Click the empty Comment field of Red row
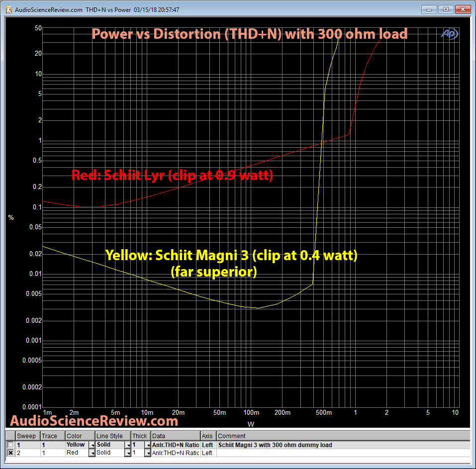476x469 pixels. pos(343,453)
